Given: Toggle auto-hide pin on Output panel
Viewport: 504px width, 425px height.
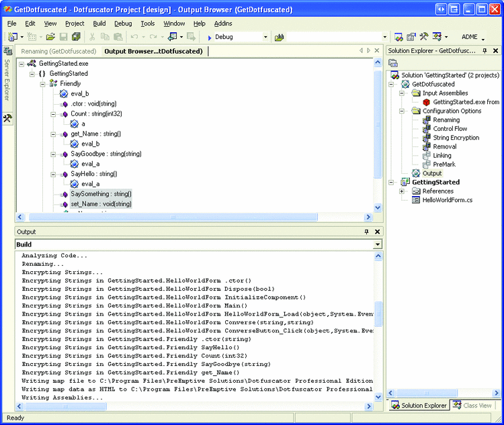Looking at the screenshot, I should 366,232.
